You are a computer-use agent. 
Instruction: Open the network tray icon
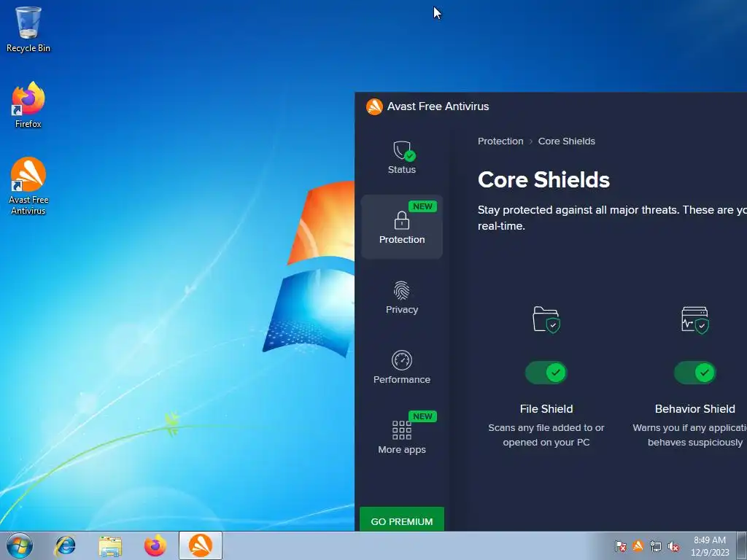click(656, 546)
